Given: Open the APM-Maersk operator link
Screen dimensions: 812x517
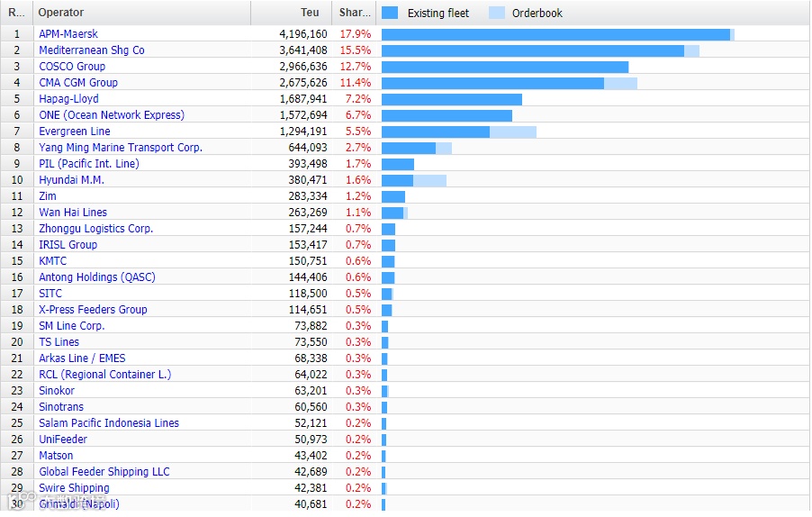Looking at the screenshot, I should (68, 34).
